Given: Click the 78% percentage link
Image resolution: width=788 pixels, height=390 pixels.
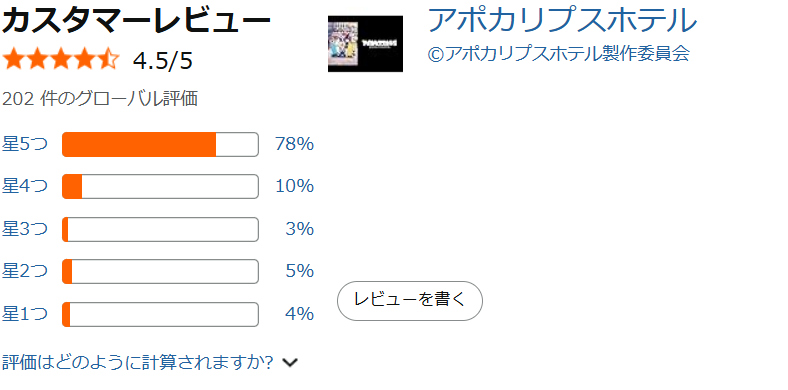Looking at the screenshot, I should 294,145.
